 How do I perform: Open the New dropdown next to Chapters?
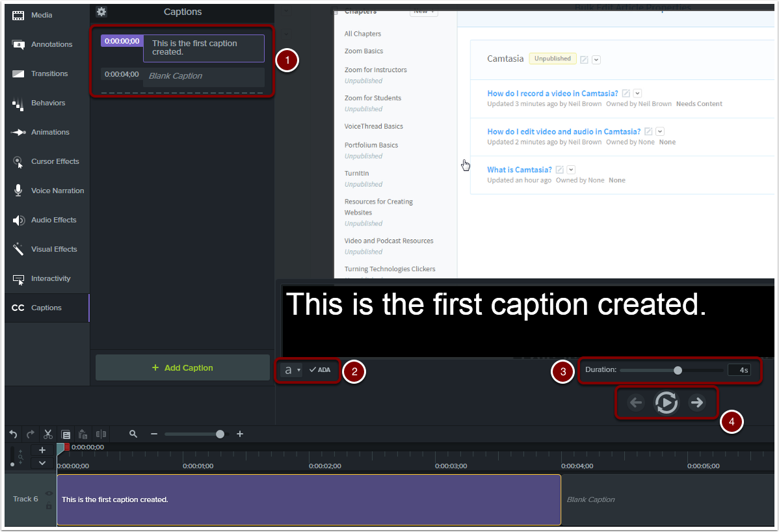[x=423, y=11]
